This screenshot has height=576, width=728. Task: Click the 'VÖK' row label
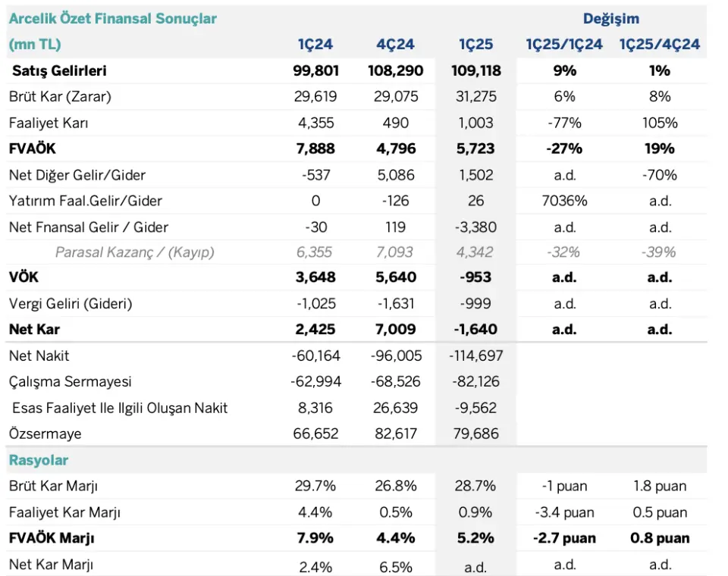(24, 277)
